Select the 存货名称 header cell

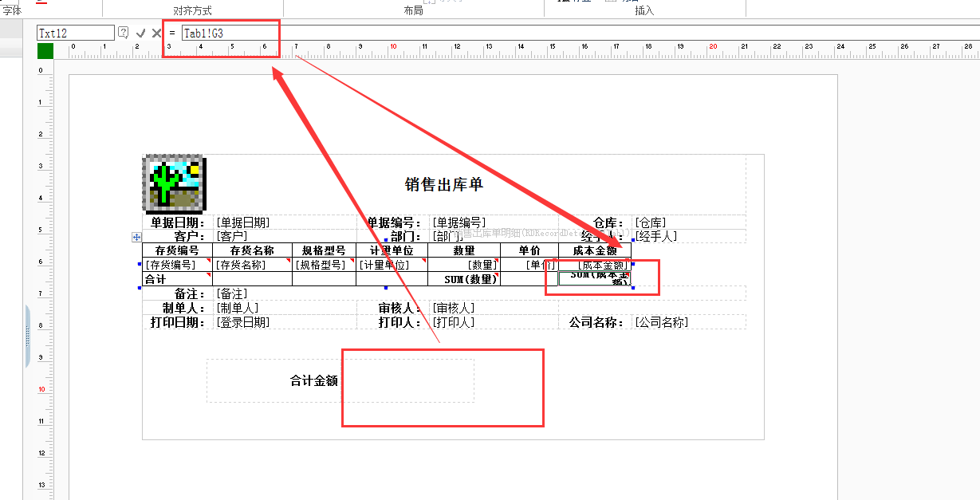click(x=253, y=250)
